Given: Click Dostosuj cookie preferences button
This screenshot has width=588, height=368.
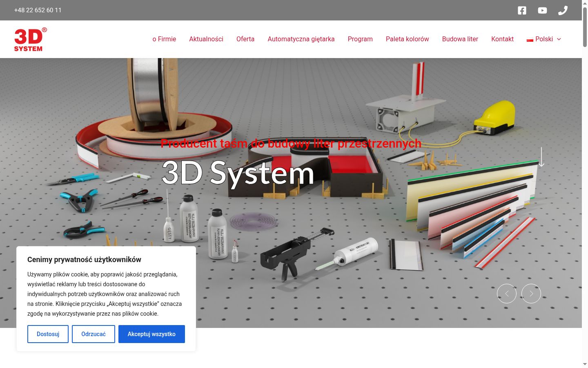Looking at the screenshot, I should (x=48, y=334).
